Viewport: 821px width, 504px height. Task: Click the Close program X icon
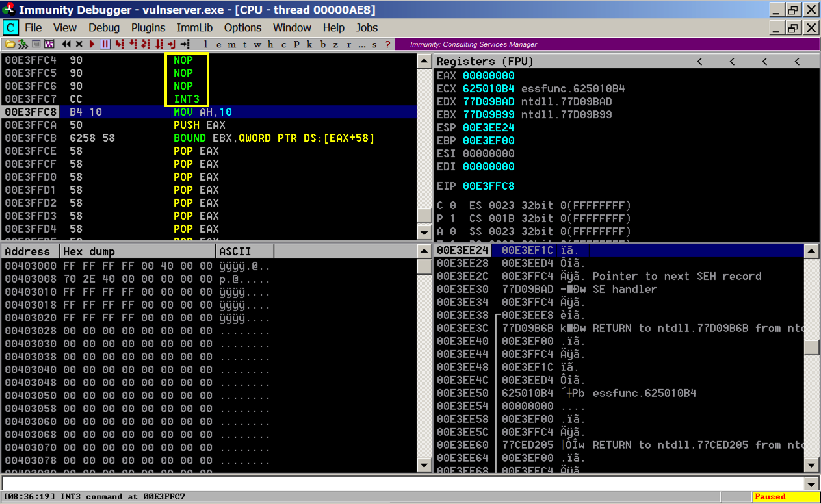[x=79, y=44]
